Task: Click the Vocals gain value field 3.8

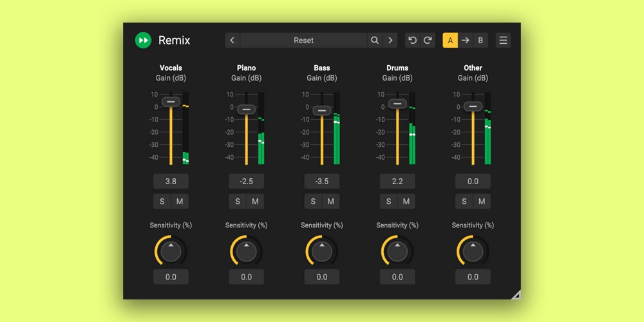Action: pos(171,182)
